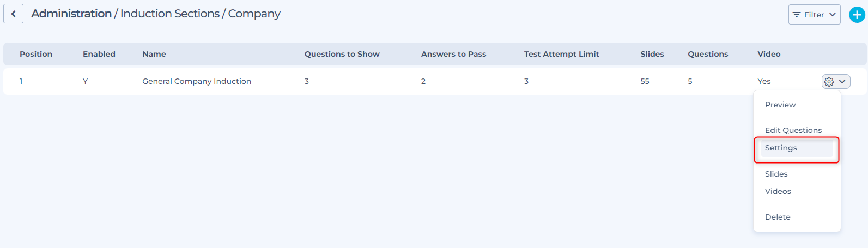The image size is (868, 248).
Task: Click the Questions to Show header
Action: click(342, 54)
